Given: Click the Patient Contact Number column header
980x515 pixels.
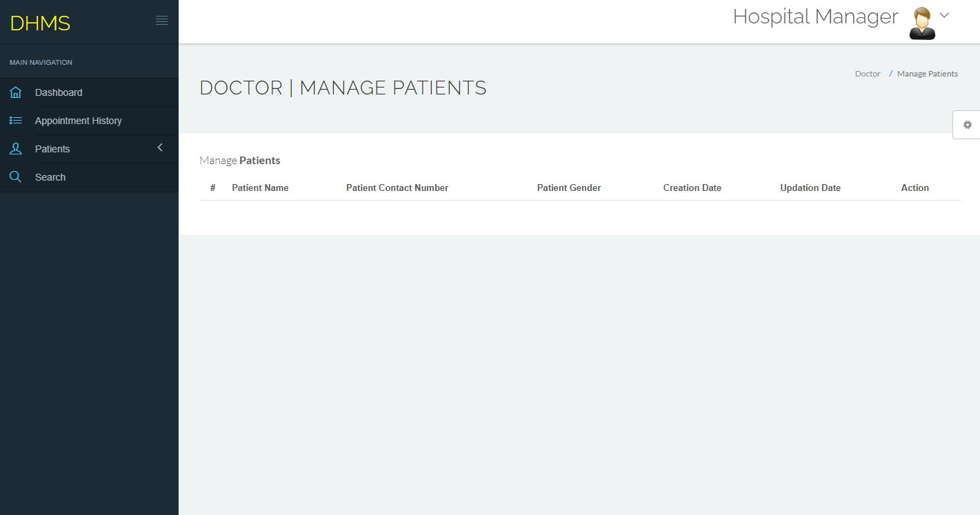Looking at the screenshot, I should click(397, 188).
